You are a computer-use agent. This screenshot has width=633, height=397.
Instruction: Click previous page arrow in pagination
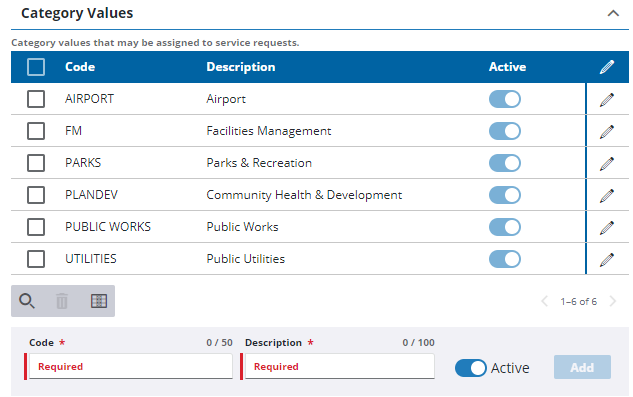click(x=545, y=301)
